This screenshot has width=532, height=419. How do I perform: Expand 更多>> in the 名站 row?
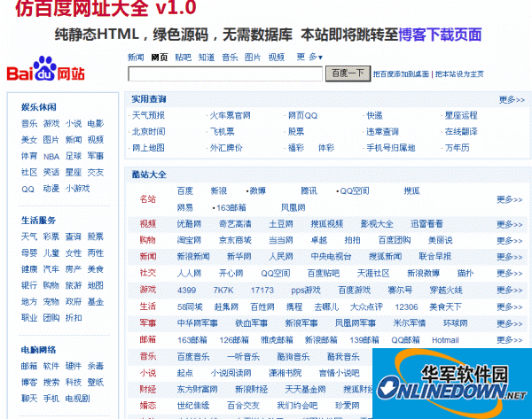510,199
